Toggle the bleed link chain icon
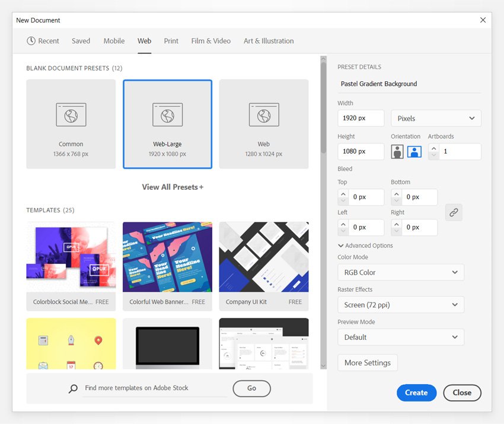Image resolution: width=504 pixels, height=424 pixels. pyautogui.click(x=454, y=212)
